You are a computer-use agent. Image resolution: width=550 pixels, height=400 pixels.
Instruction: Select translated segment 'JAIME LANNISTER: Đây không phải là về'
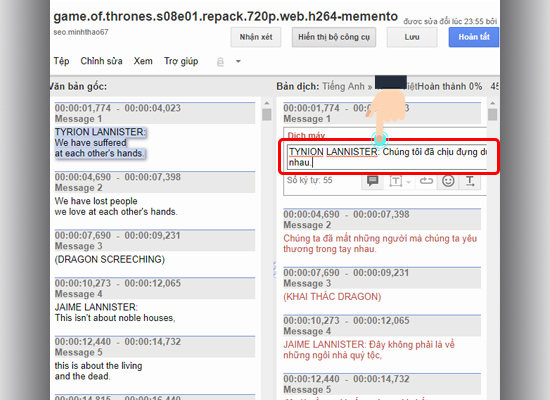coord(369,345)
